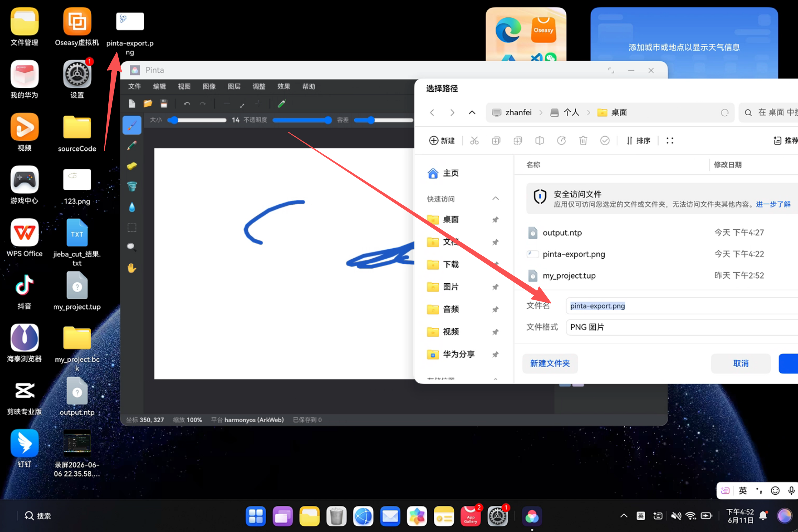
Task: Click the forward arrow in the file dialog
Action: (452, 113)
